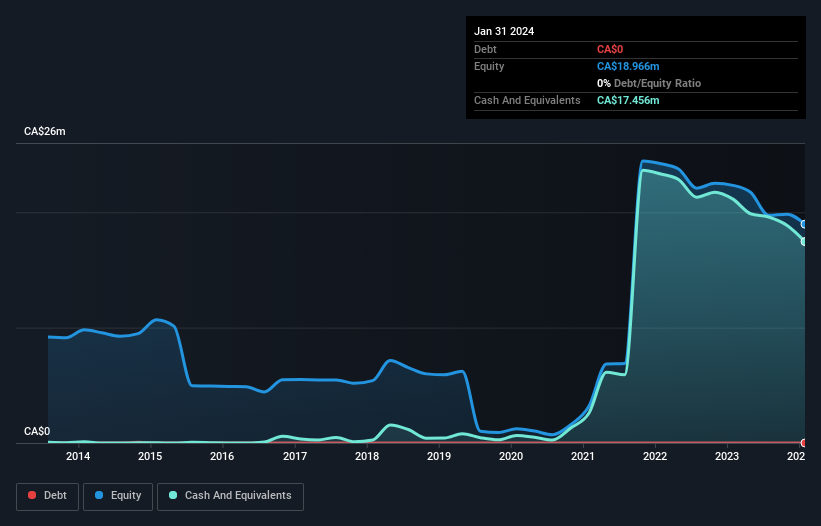
Task: Click the 2019 x-axis label
Action: [x=439, y=456]
